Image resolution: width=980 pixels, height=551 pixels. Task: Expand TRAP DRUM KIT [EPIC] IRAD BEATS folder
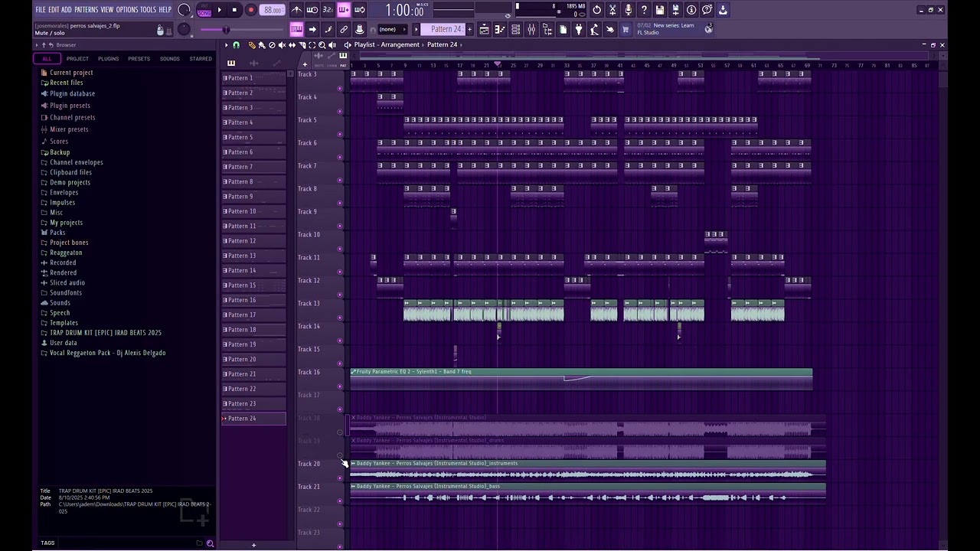(x=105, y=333)
